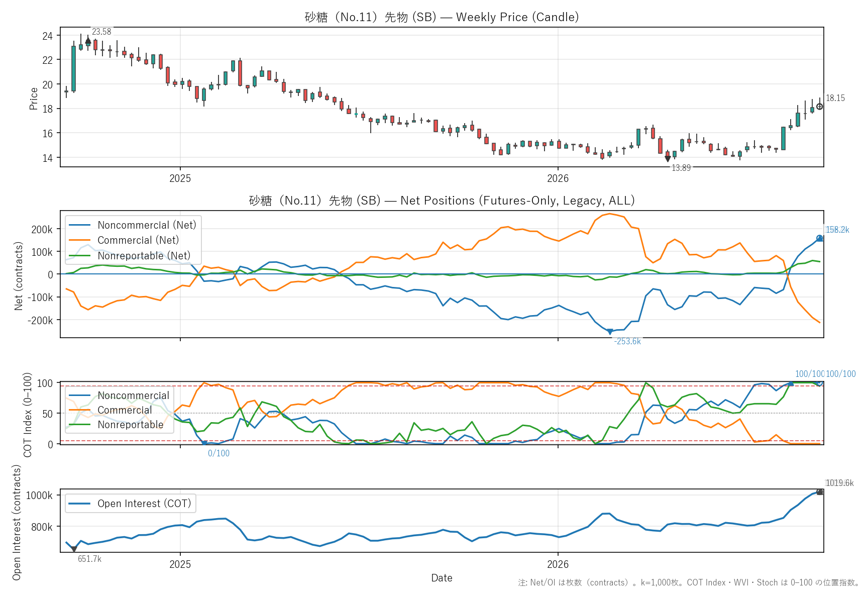
Task: Click the 2025 label under the price chart
Action: pos(180,178)
